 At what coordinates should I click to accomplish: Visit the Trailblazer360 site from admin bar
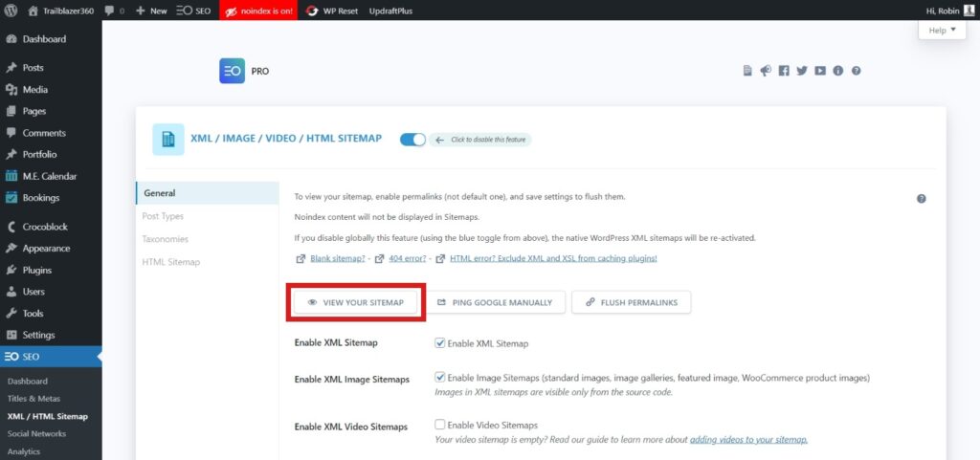click(x=61, y=11)
